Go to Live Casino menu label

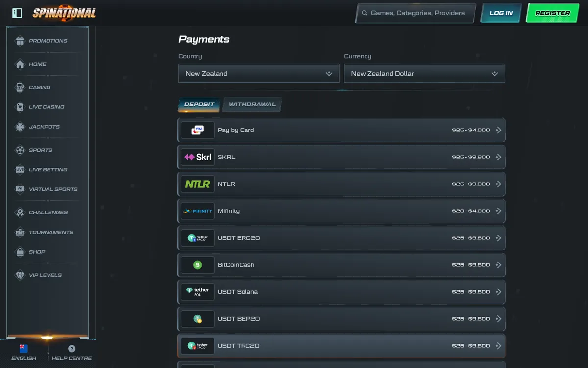[x=47, y=107]
